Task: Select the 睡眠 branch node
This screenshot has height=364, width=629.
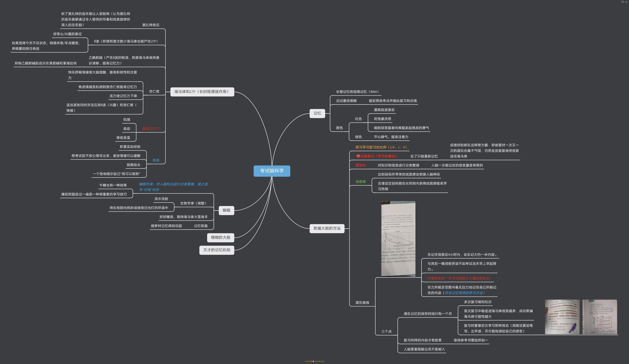Action: pyautogui.click(x=226, y=210)
